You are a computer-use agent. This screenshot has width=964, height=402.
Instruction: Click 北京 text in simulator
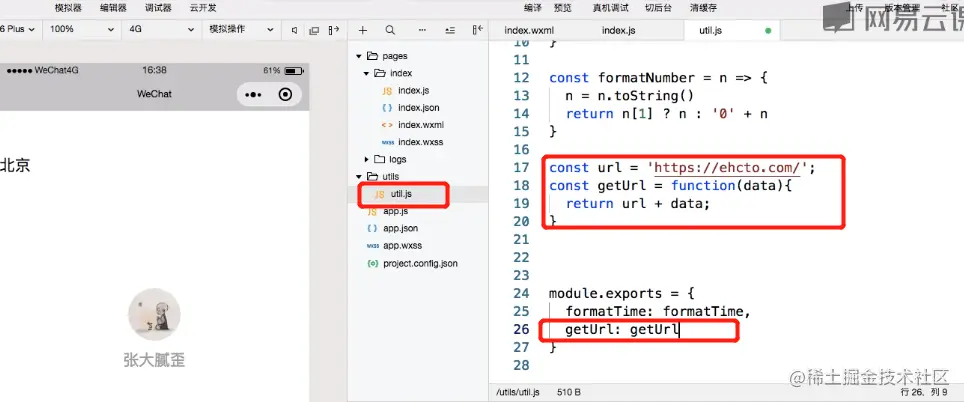click(x=15, y=165)
